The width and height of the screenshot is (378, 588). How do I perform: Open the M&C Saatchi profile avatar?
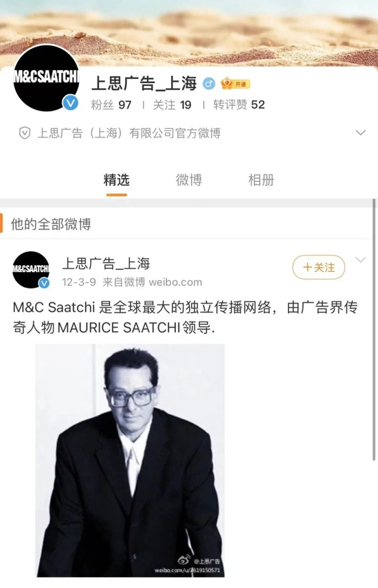(x=46, y=78)
